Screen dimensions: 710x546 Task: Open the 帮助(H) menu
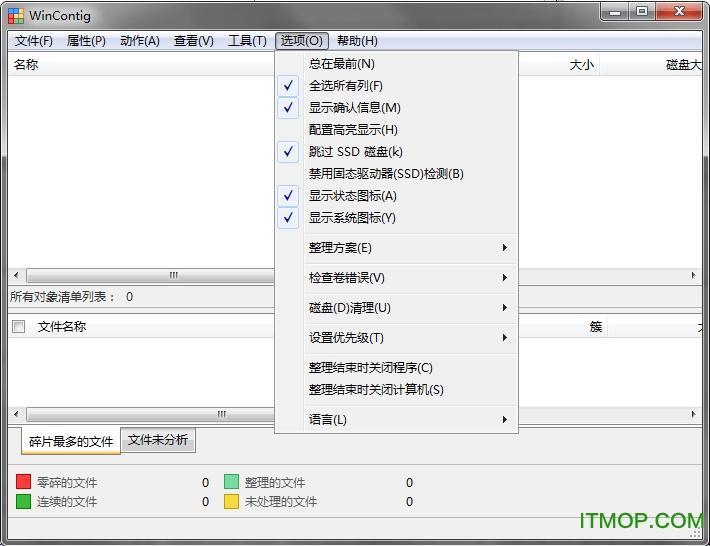(357, 41)
